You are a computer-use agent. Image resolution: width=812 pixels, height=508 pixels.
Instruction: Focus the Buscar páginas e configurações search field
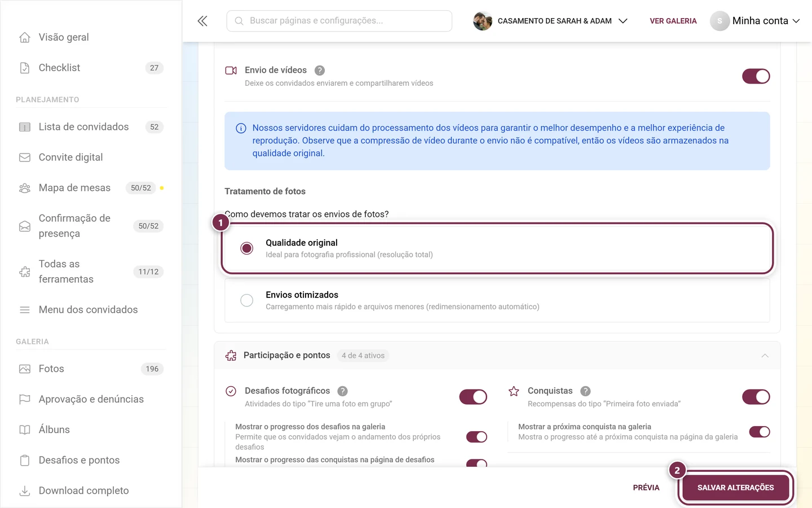[339, 21]
